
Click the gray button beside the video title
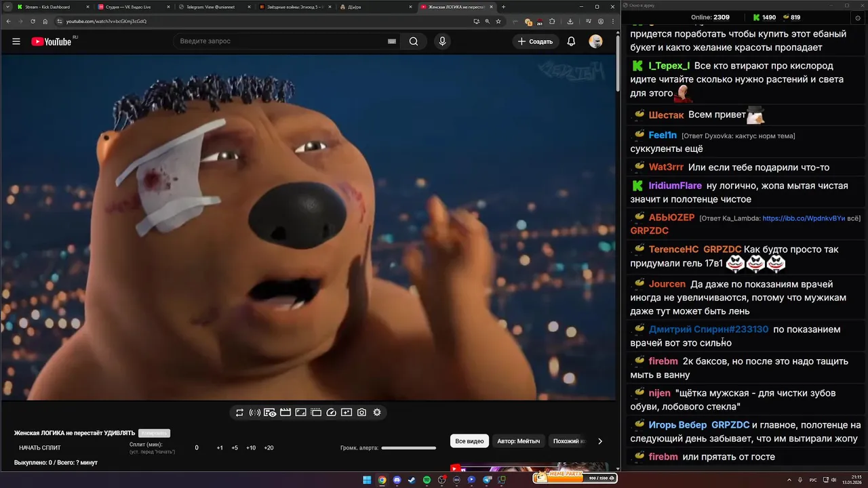[x=154, y=433]
